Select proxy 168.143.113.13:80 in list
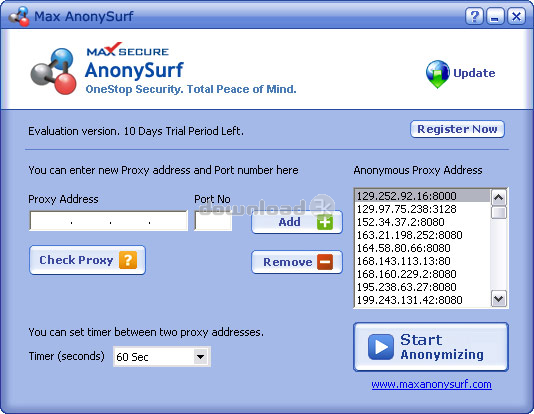This screenshot has height=414, width=534. (x=422, y=261)
